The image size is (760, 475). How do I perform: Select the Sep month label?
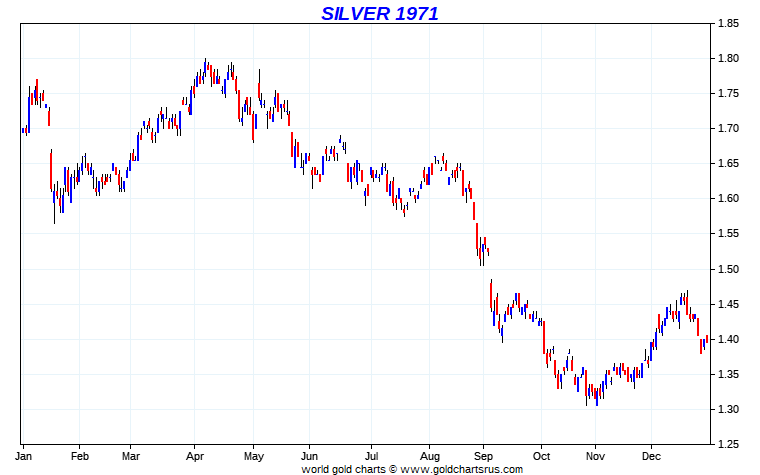click(x=483, y=457)
